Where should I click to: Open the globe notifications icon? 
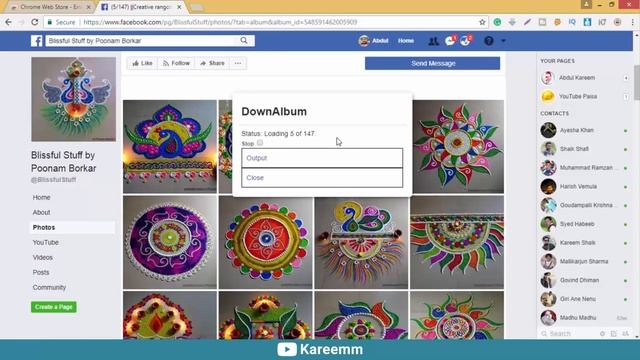click(465, 41)
